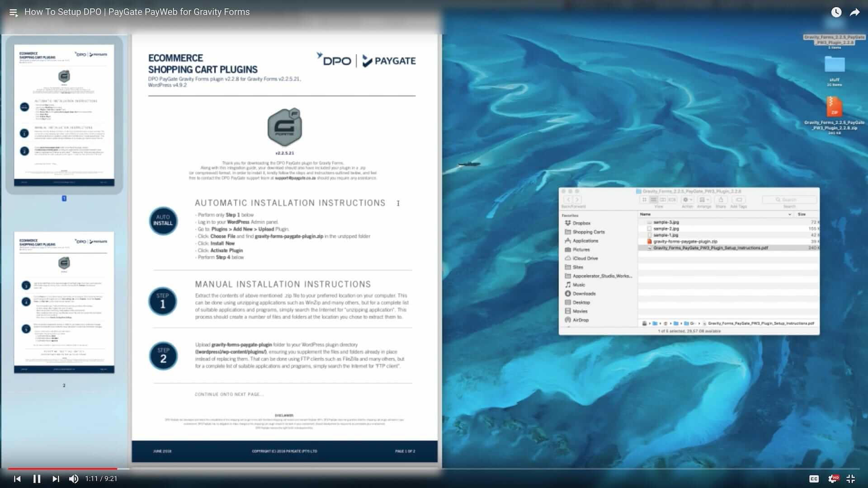This screenshot has width=868, height=488.
Task: Click the settings gear icon in player
Action: [834, 479]
